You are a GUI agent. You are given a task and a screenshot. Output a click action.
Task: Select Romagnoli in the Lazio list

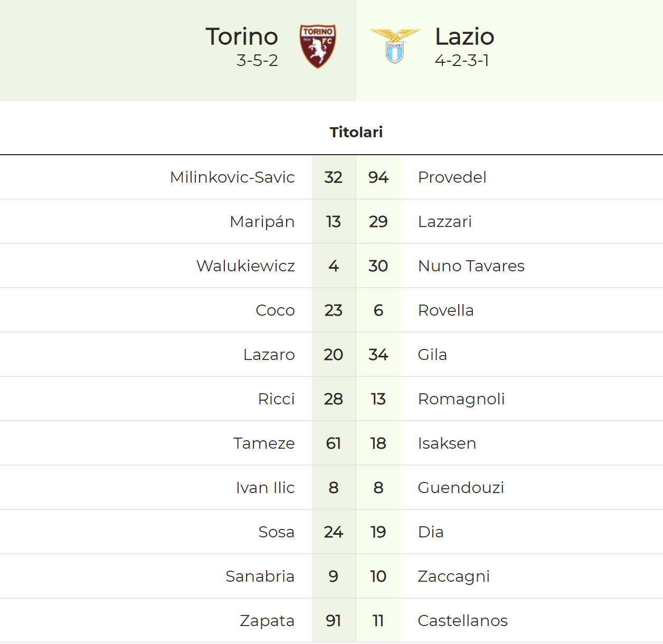tap(461, 399)
